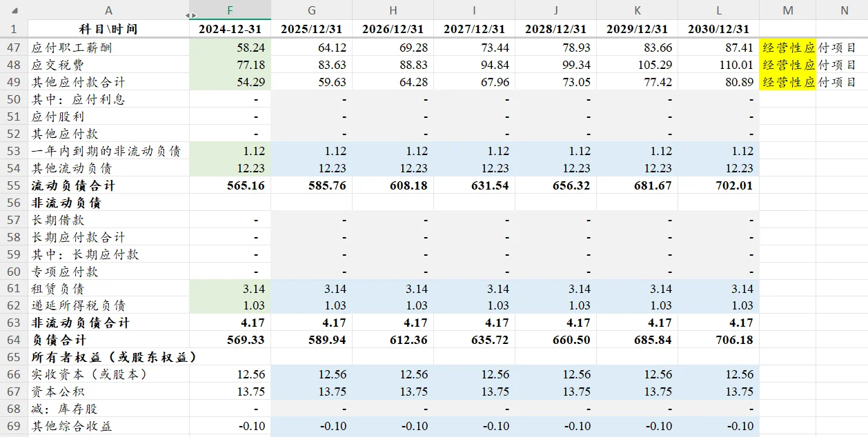The image size is (868, 437).
Task: Select row 64 header
Action: [x=14, y=340]
